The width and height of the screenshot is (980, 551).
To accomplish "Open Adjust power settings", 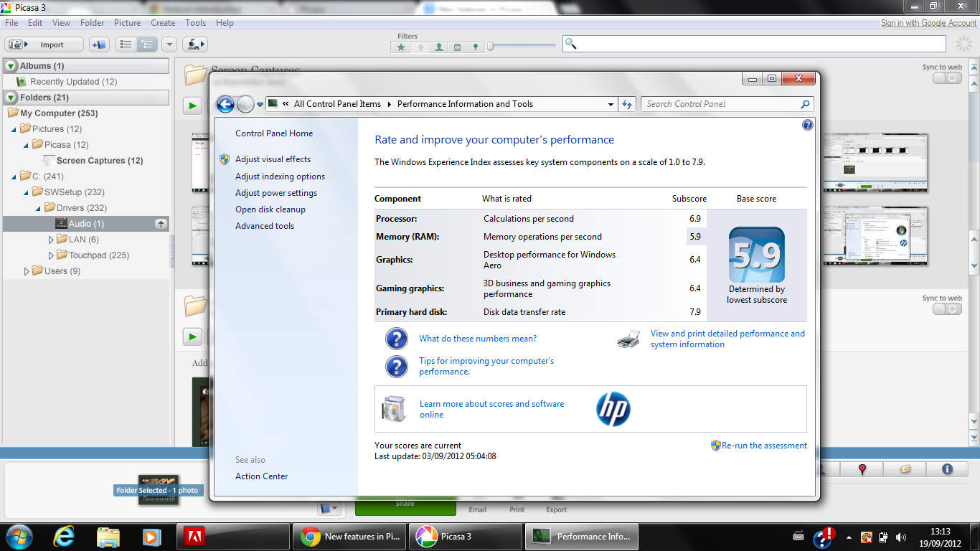I will tap(276, 193).
